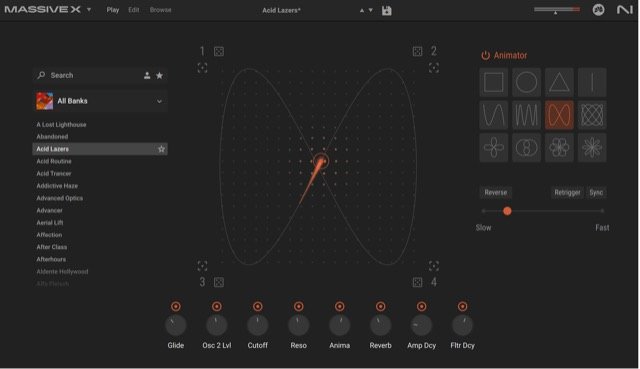Save the preset with floppy disk icon

pyautogui.click(x=386, y=11)
